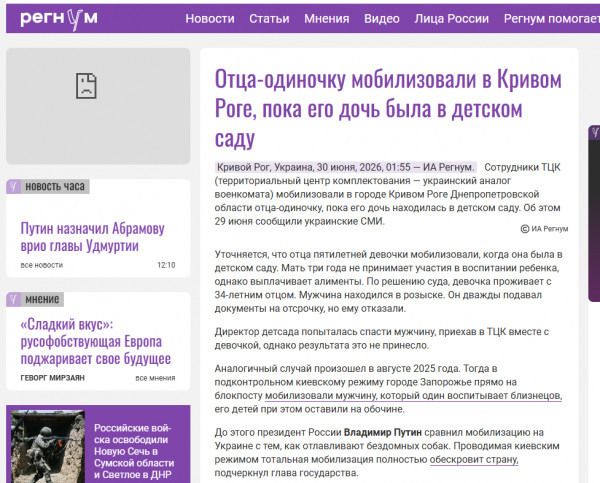Open the Регнум помогает menu item

pyautogui.click(x=551, y=19)
